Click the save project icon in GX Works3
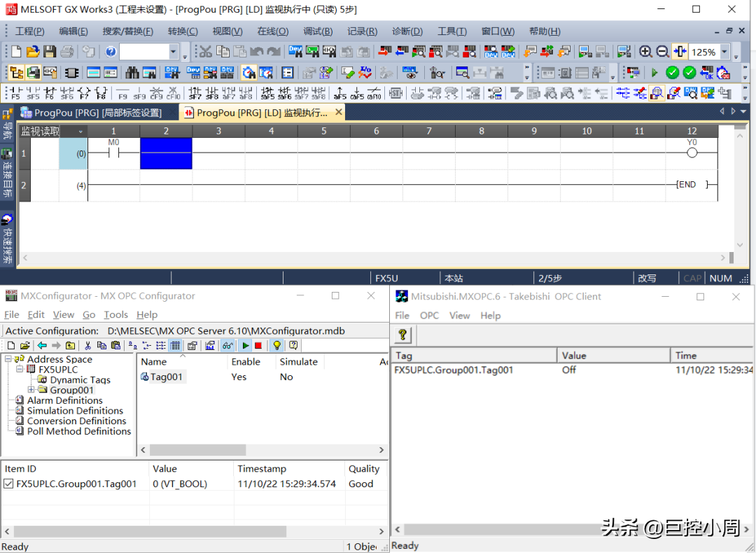Image resolution: width=756 pixels, height=553 pixels. (50, 52)
